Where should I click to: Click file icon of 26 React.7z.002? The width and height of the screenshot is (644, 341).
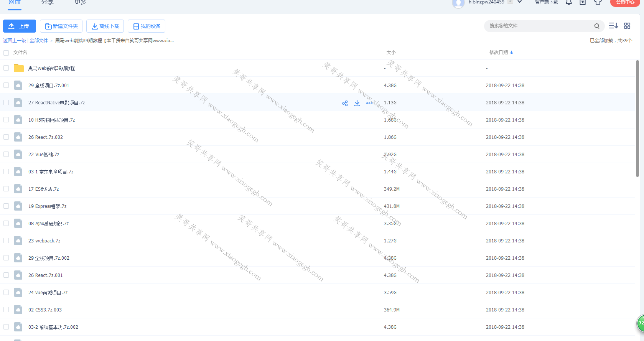pyautogui.click(x=18, y=137)
